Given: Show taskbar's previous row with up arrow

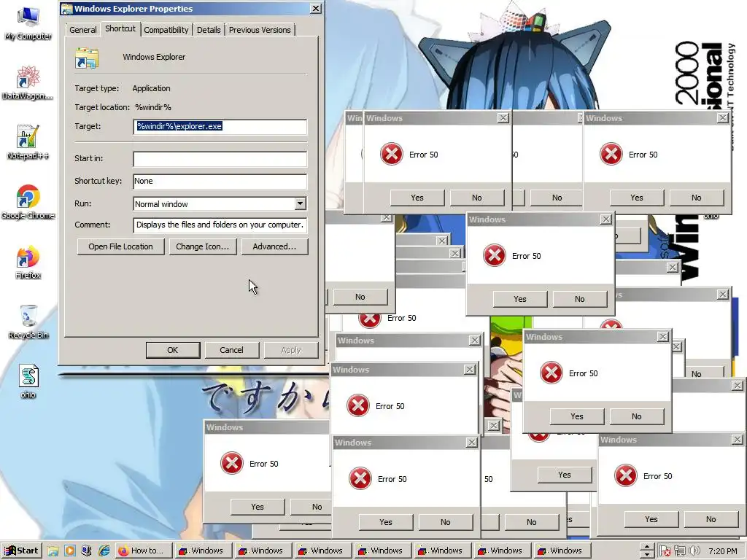Looking at the screenshot, I should 646,547.
